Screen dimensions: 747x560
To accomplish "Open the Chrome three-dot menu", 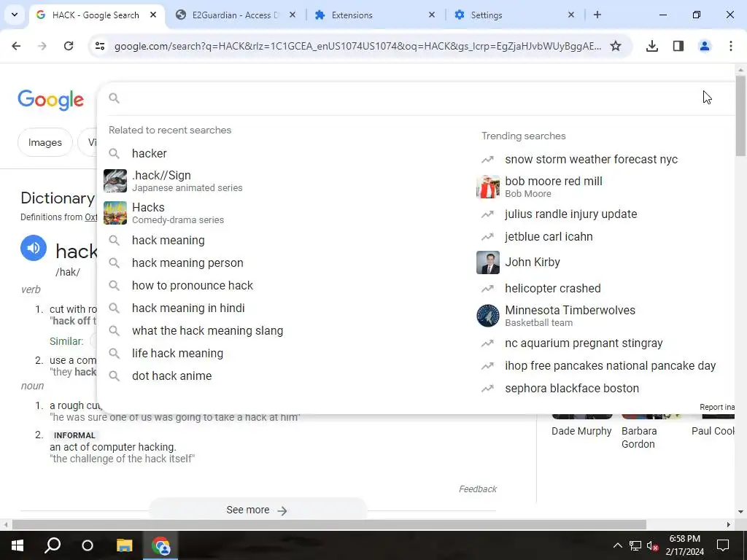I will (x=731, y=46).
